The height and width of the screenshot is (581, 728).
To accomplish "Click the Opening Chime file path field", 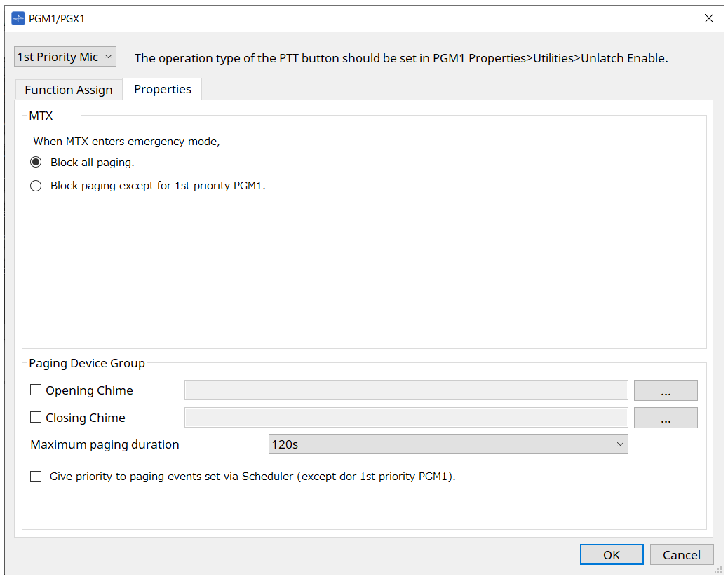I will tap(405, 390).
